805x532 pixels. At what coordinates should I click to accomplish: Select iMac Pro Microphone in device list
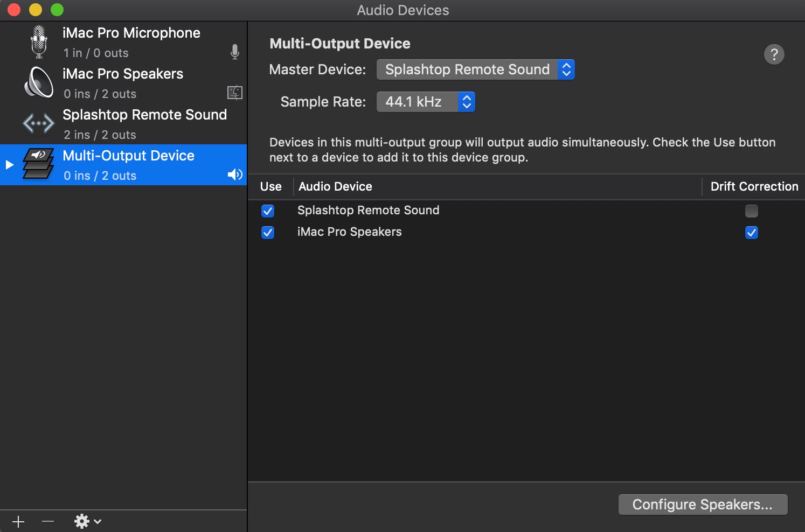click(123, 42)
